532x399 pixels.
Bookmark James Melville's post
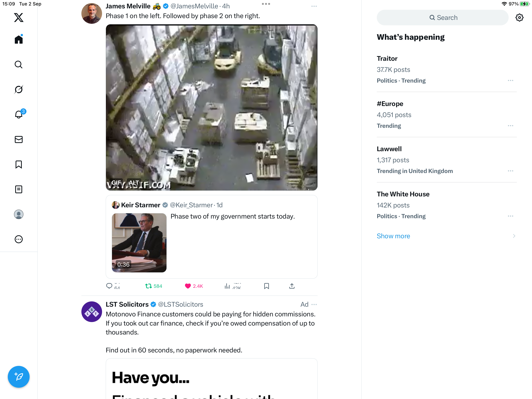[266, 286]
